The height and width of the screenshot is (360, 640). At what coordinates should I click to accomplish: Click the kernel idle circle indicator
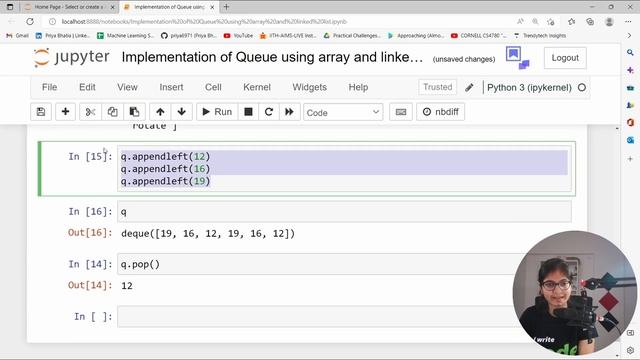(582, 87)
